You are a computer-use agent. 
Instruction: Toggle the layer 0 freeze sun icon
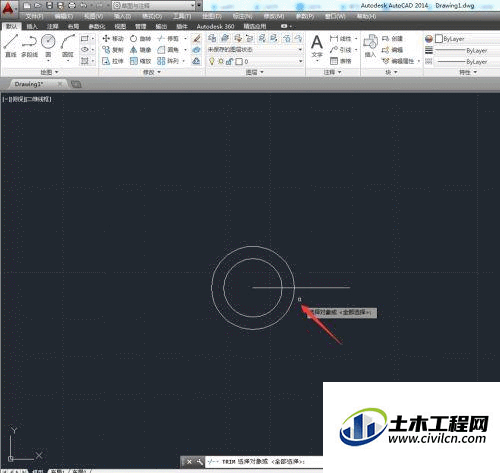(x=221, y=61)
